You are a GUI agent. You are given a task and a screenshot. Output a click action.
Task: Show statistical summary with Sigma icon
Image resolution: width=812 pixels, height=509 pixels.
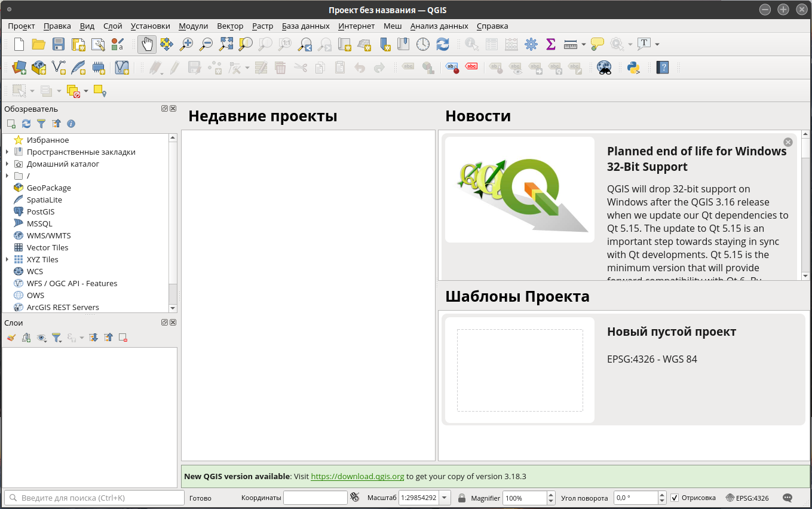[x=550, y=44]
